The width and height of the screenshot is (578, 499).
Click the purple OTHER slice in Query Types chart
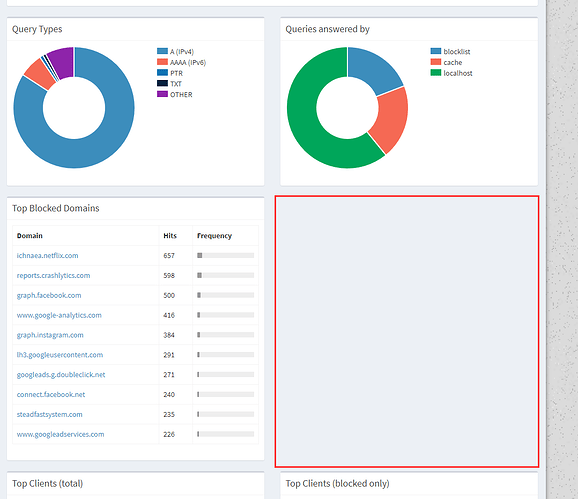click(62, 62)
